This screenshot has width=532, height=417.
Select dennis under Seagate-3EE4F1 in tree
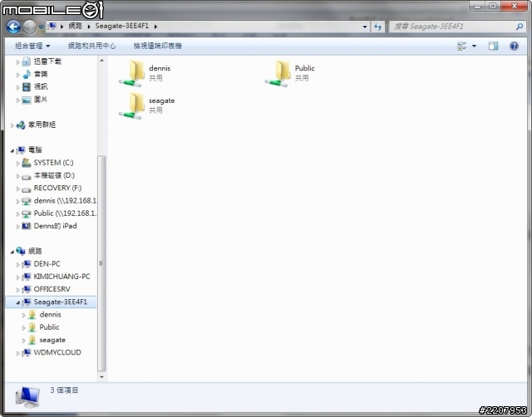51,315
